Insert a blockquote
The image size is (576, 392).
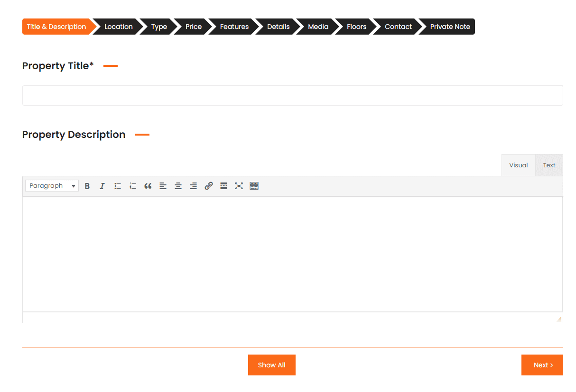click(148, 185)
